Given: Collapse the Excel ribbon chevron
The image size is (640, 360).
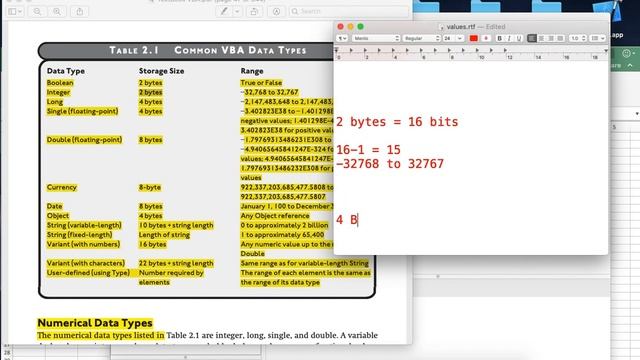Looking at the screenshot, I should (x=630, y=65).
